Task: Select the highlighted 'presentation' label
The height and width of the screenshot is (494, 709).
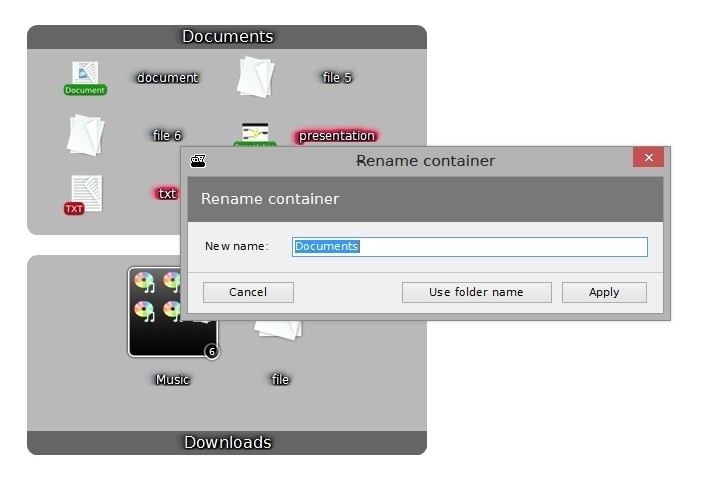Action: pyautogui.click(x=337, y=136)
